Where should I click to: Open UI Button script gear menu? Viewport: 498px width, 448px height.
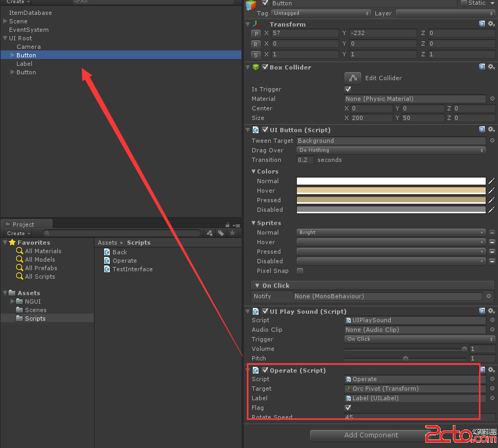tap(491, 129)
